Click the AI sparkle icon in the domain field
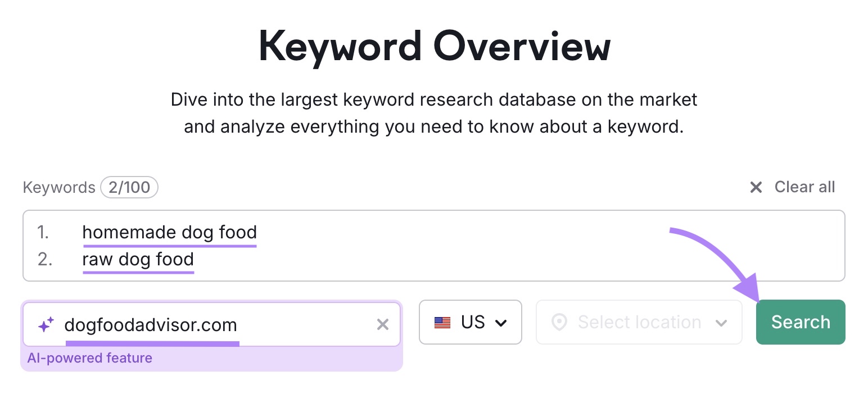The width and height of the screenshot is (868, 398). 46,324
